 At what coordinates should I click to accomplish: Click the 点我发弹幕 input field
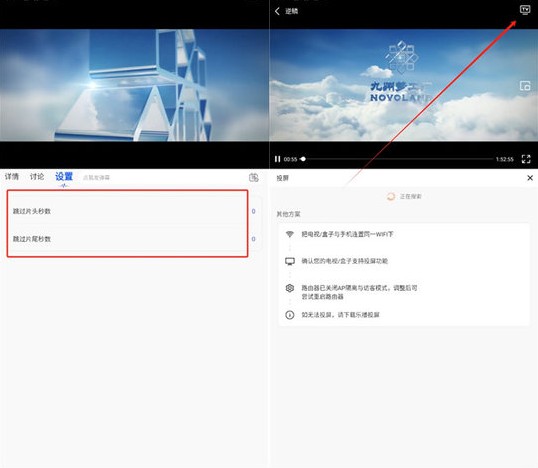pos(96,177)
